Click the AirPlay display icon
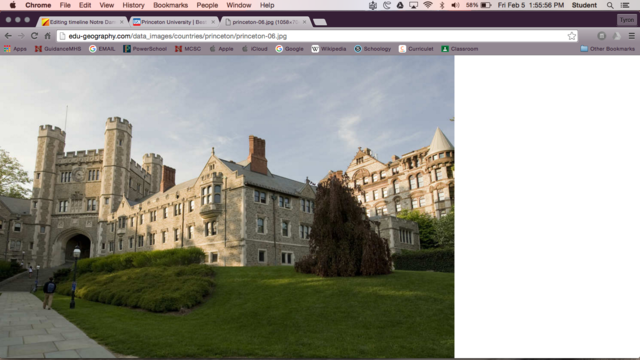Screen dimensions: 640x360 pos(413,5)
